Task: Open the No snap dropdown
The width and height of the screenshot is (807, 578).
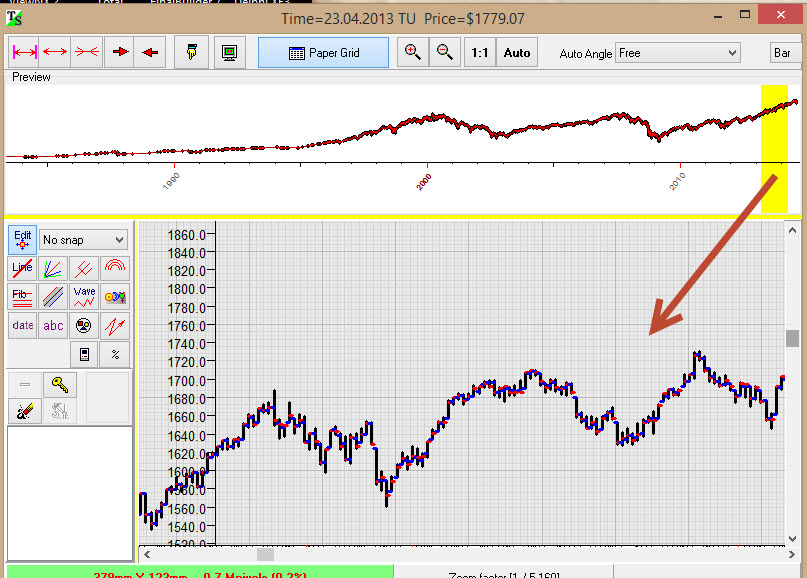Action: pos(84,240)
